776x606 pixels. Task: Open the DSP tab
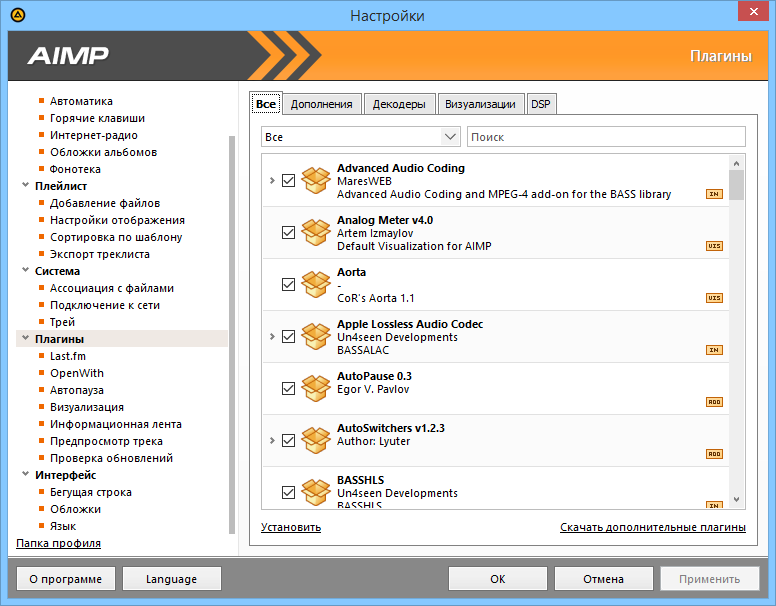click(x=540, y=104)
